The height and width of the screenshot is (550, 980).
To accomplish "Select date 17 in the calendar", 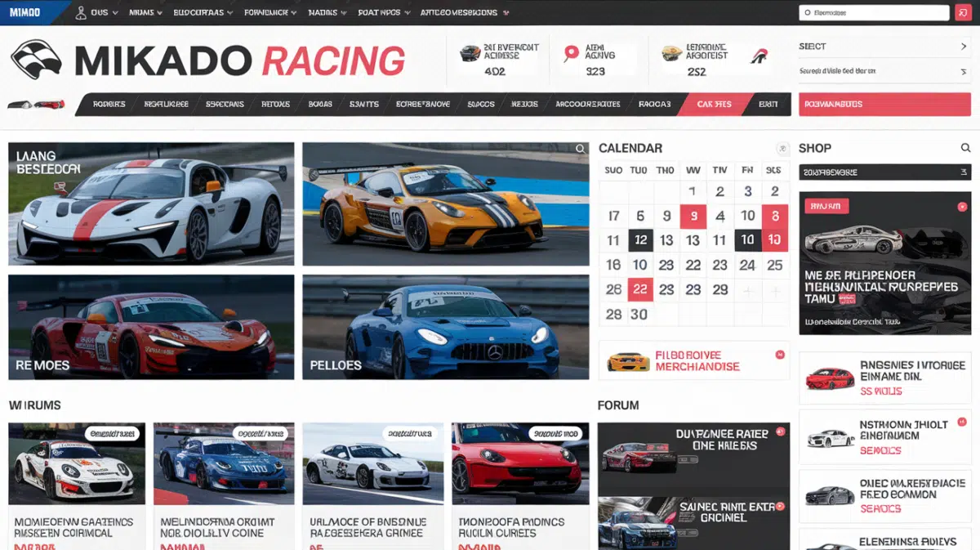I will click(x=613, y=217).
